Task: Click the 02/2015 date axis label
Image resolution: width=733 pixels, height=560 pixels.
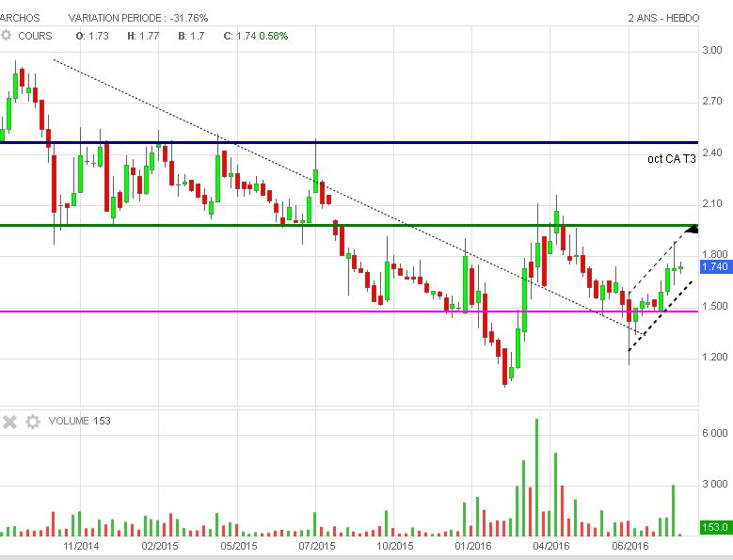Action: point(159,546)
